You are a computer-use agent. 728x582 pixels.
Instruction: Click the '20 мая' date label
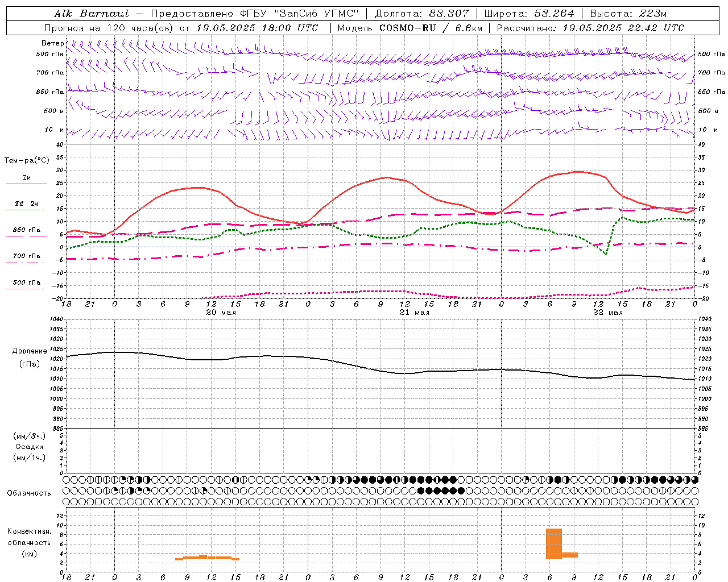click(221, 313)
